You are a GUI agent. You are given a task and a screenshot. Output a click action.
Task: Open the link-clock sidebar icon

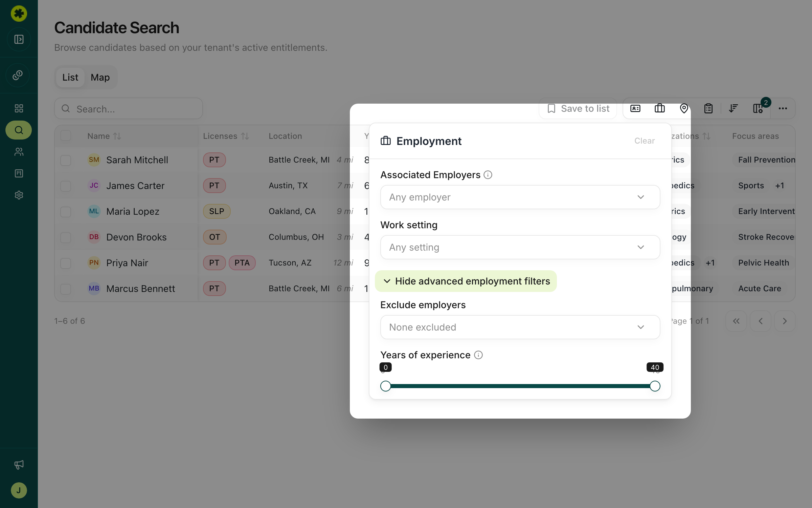18,75
